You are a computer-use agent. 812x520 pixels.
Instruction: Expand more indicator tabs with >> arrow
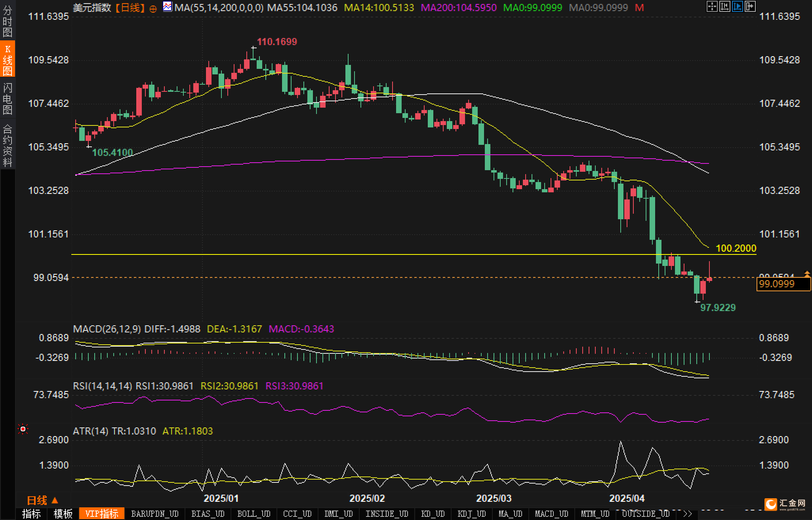click(687, 514)
